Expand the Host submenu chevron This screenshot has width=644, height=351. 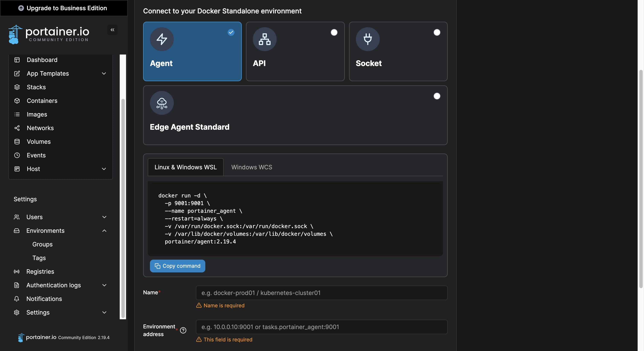coord(104,169)
